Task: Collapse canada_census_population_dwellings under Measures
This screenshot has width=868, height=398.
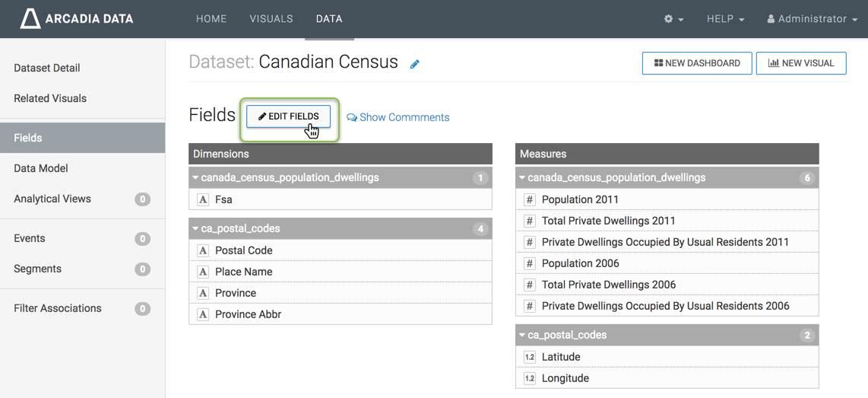Action: [522, 178]
